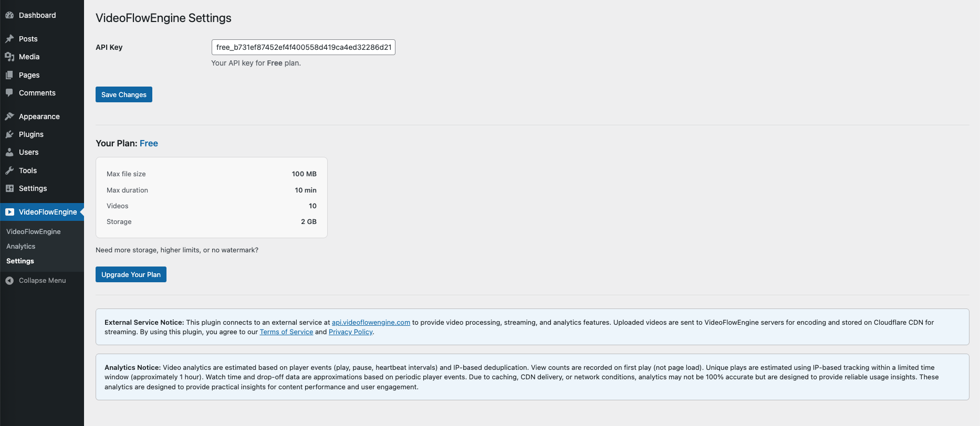This screenshot has height=426, width=980.
Task: Click the Posts pushpin icon
Action: tap(9, 39)
